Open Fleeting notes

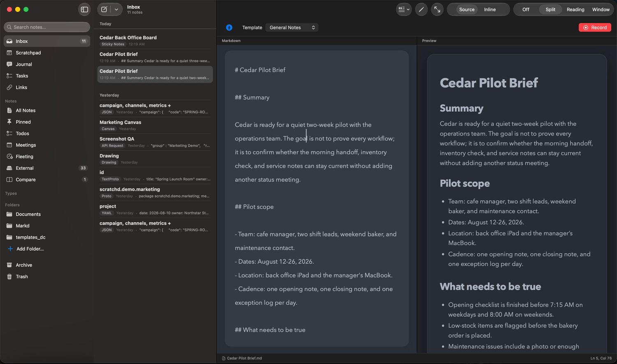pos(47,157)
